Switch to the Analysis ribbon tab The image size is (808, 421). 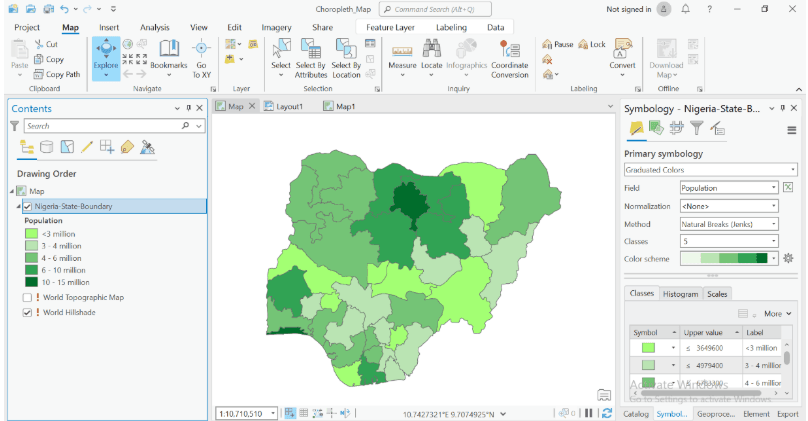tap(154, 27)
